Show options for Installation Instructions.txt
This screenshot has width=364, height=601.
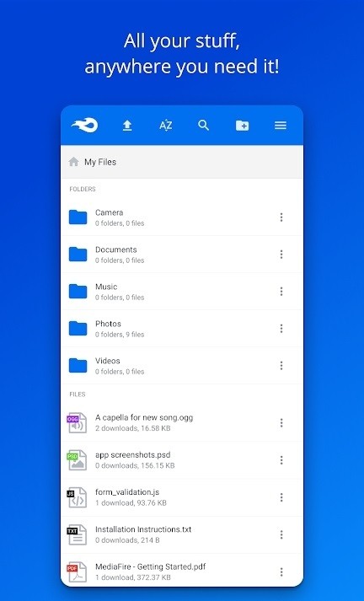(281, 534)
